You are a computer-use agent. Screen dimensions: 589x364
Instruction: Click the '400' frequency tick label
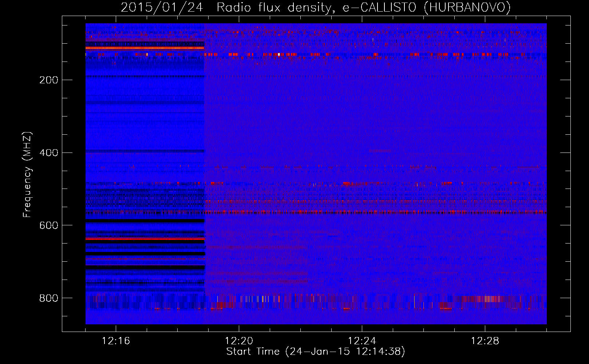point(49,153)
